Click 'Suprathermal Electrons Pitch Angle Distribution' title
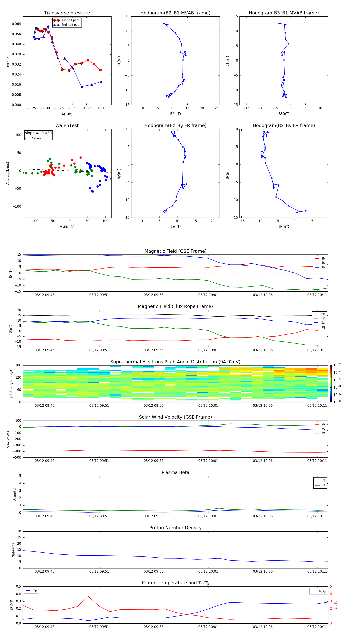This screenshot has height=644, width=351. point(175,362)
